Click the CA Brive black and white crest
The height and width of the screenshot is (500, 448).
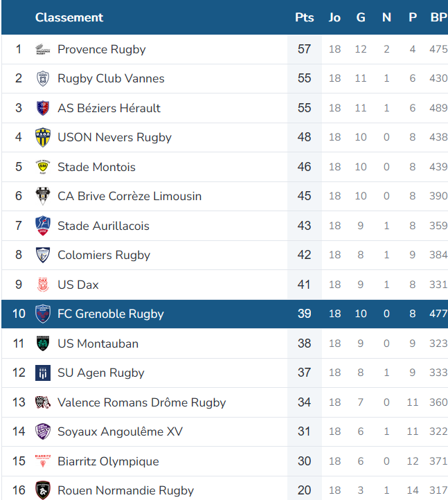pos(43,196)
